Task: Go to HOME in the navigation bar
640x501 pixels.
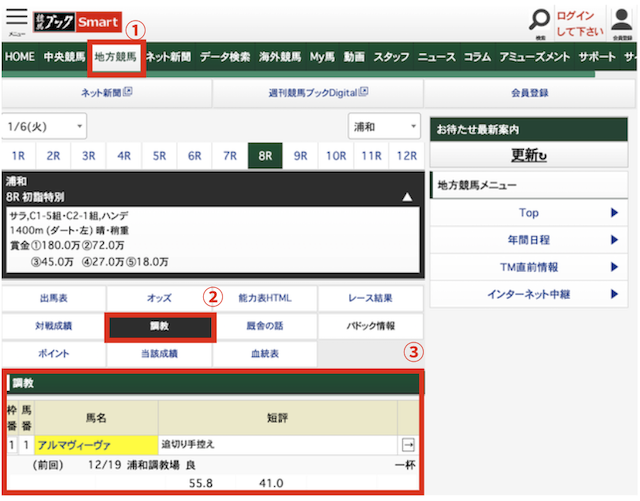Action: pyautogui.click(x=20, y=57)
